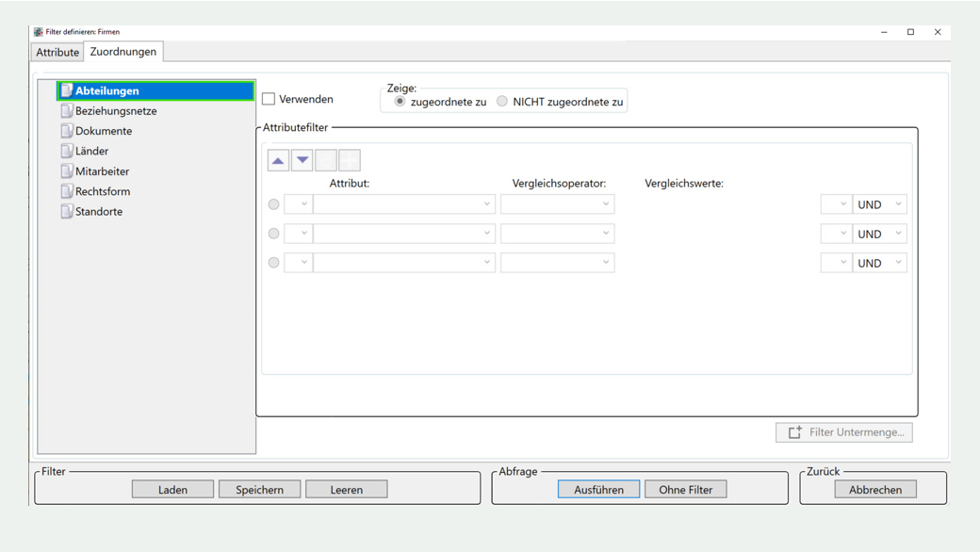
Task: Click the Länder item icon
Action: 67,151
